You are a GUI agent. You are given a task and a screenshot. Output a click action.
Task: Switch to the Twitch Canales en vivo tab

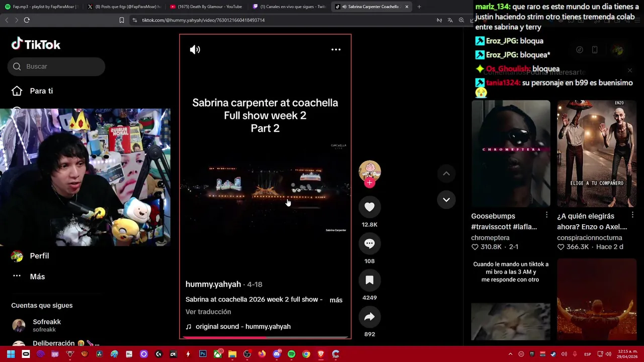click(289, 7)
